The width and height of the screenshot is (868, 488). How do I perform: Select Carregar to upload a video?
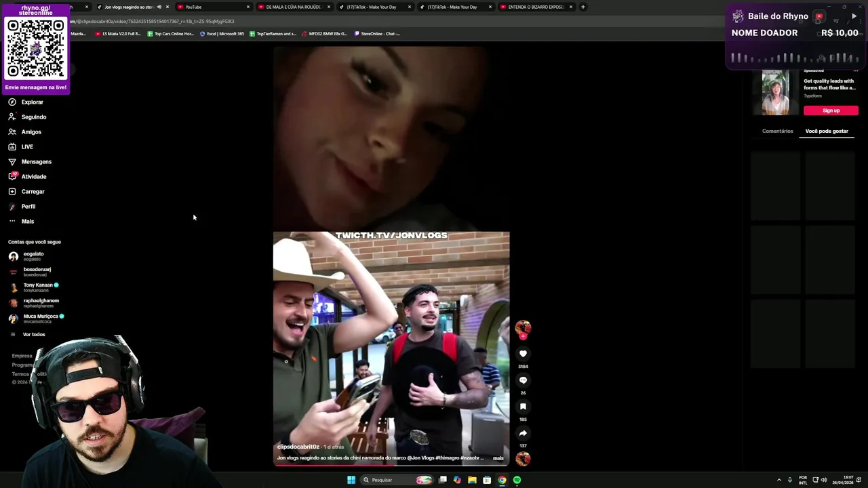pos(26,192)
